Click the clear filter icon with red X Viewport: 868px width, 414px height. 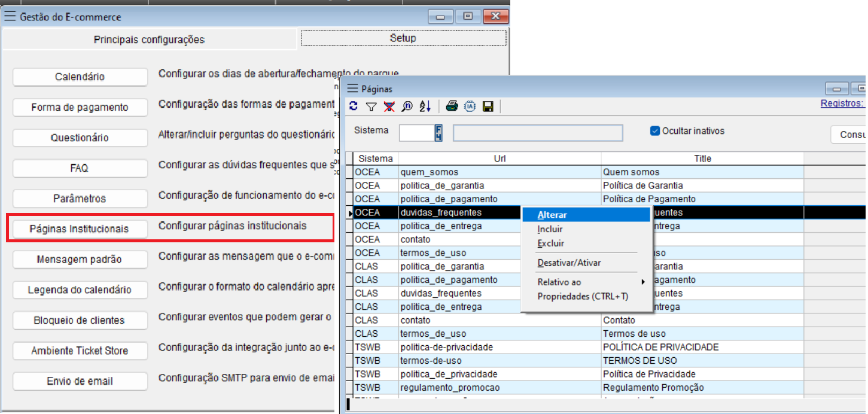388,106
